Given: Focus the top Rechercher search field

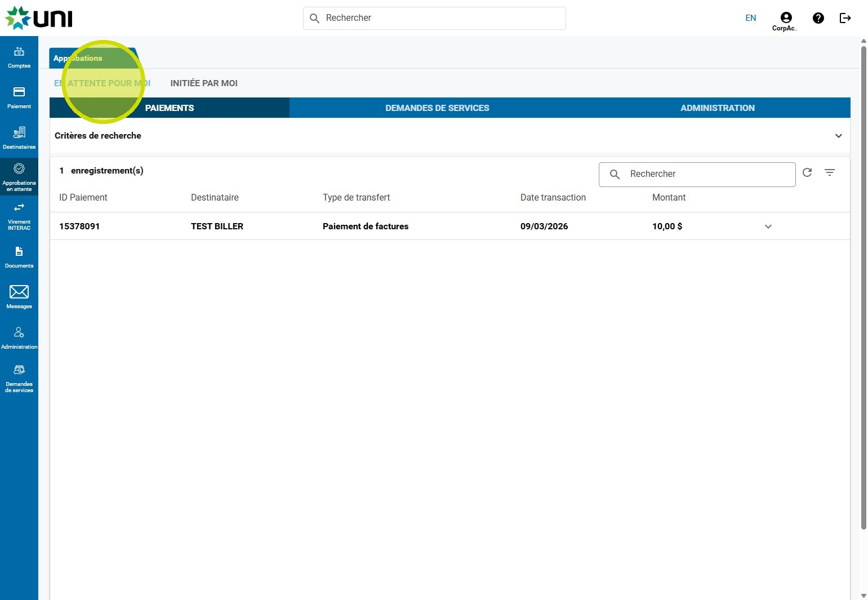Looking at the screenshot, I should pyautogui.click(x=434, y=18).
